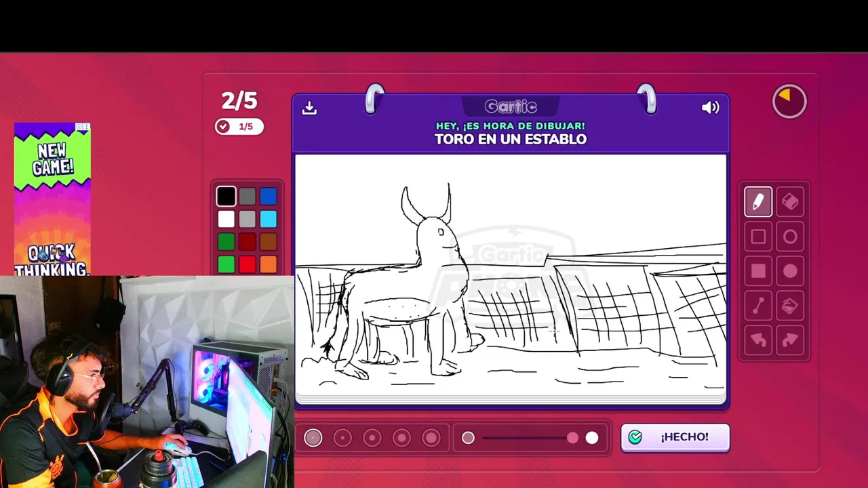The image size is (868, 488).
Task: Select the third brush size
Action: click(372, 438)
